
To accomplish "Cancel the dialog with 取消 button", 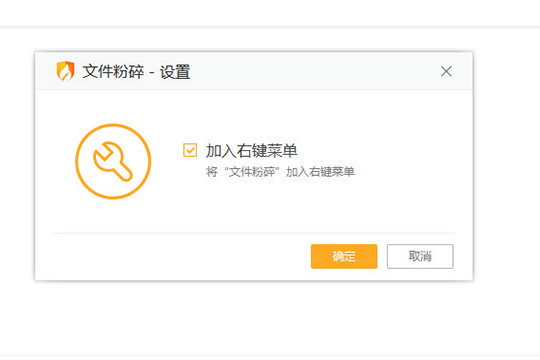I will pyautogui.click(x=420, y=256).
